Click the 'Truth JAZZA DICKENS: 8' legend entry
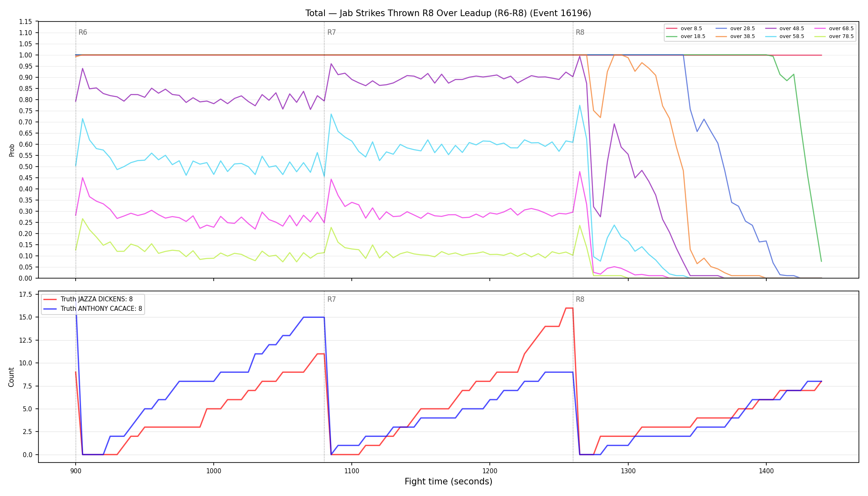This screenshot has width=868, height=496. point(88,299)
